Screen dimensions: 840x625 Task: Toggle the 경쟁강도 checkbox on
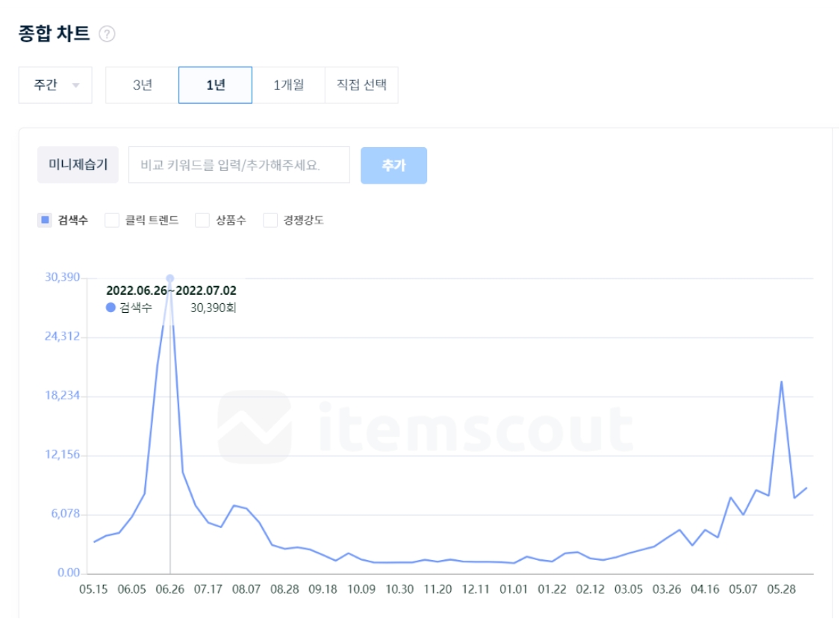click(x=270, y=220)
